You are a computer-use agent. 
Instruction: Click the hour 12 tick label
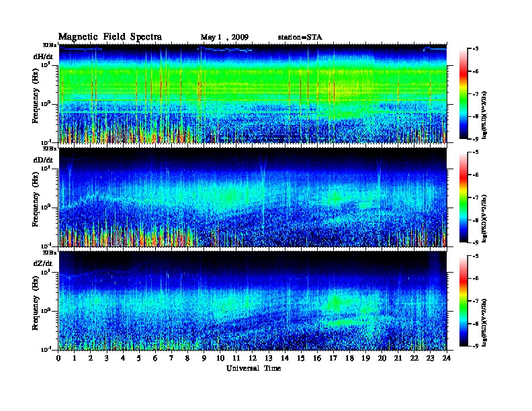253,358
